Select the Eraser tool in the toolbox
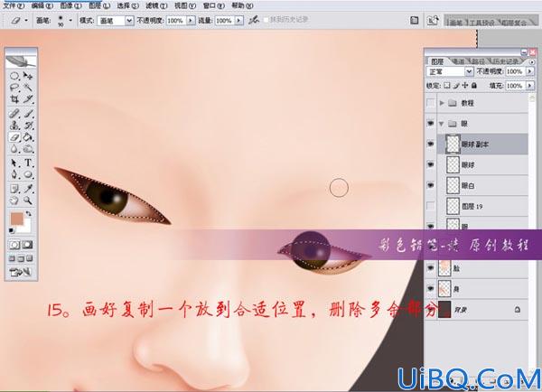Screen dimensions: 542x392 coord(14,137)
